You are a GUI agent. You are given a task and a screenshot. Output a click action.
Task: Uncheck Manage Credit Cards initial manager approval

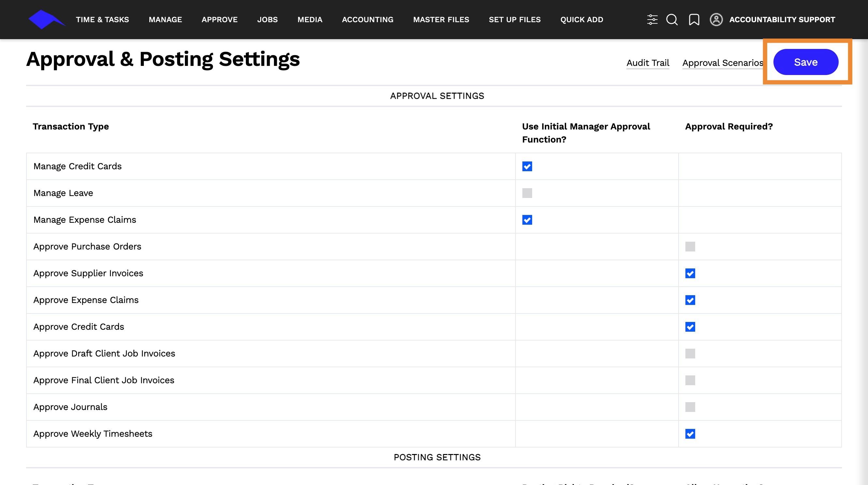click(x=527, y=166)
